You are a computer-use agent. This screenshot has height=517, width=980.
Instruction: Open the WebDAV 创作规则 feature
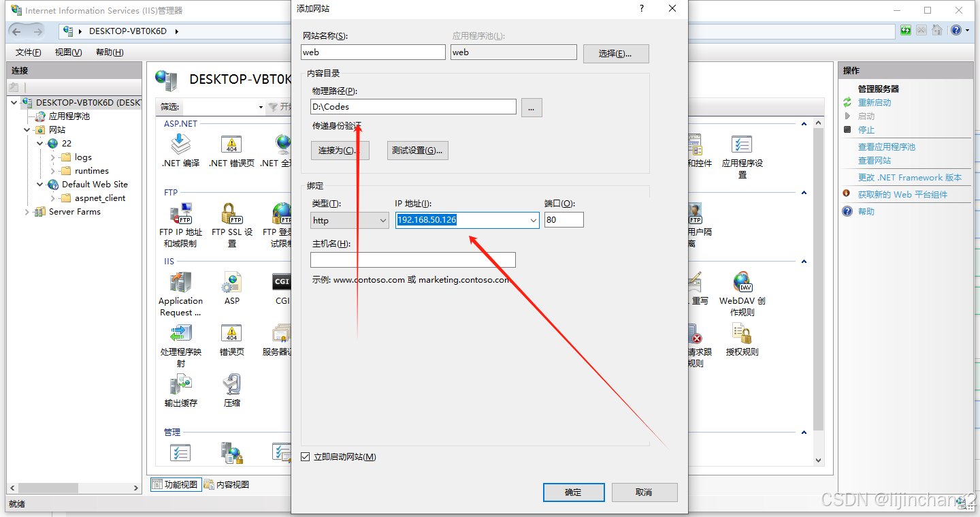coord(742,294)
